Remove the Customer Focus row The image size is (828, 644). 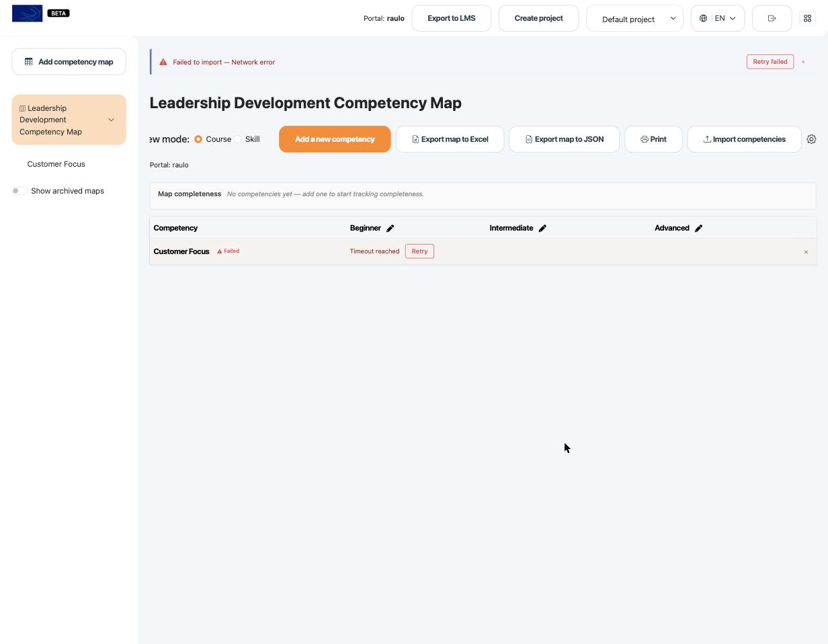(806, 252)
